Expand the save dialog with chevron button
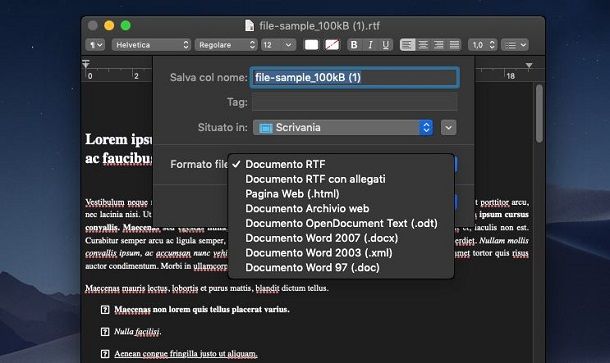The image size is (610, 363). point(449,128)
